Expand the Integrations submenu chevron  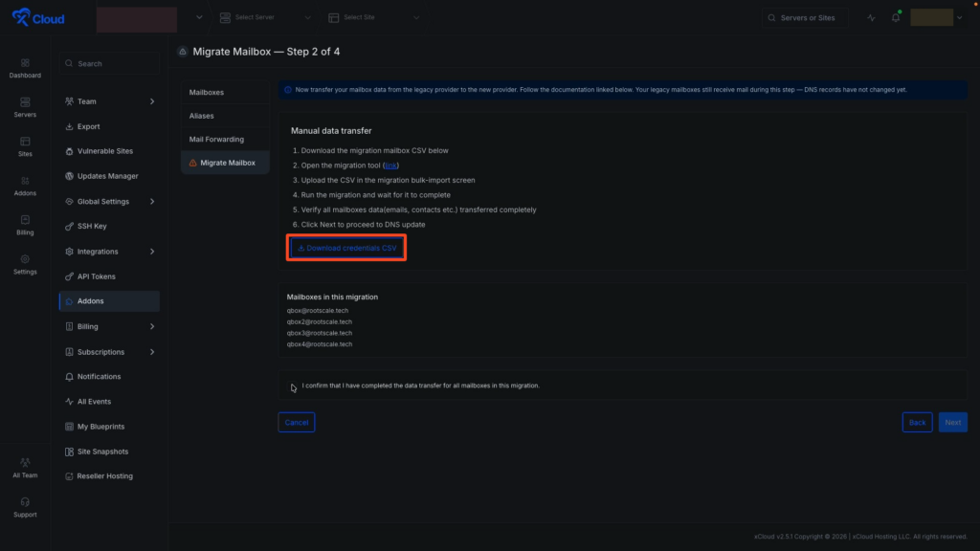point(152,252)
